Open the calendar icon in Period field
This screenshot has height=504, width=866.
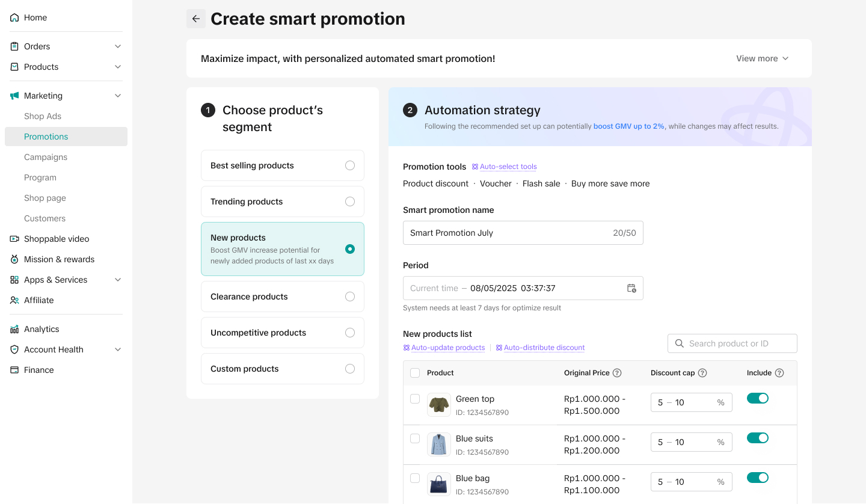point(631,288)
